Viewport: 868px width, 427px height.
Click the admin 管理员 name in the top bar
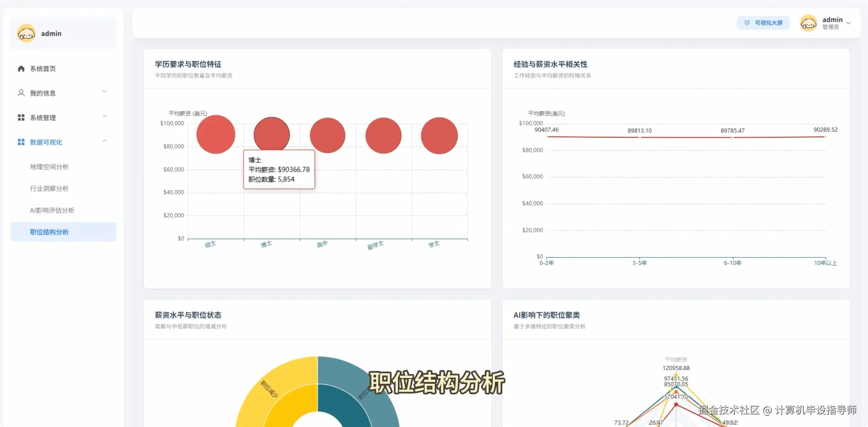[832, 23]
